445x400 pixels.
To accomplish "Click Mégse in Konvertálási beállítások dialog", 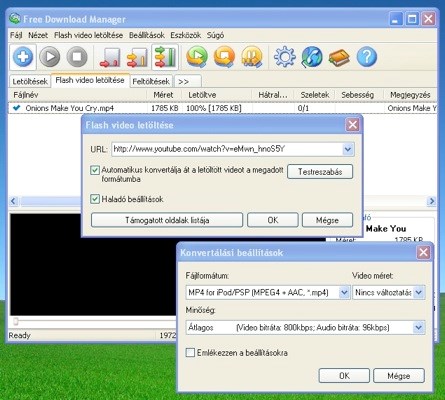I will pyautogui.click(x=399, y=376).
